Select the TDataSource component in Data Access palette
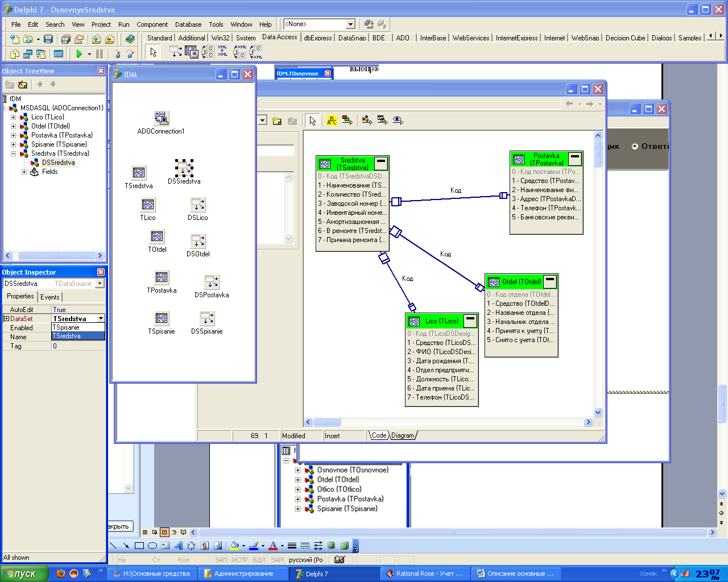This screenshot has height=582, width=728. pos(176,52)
